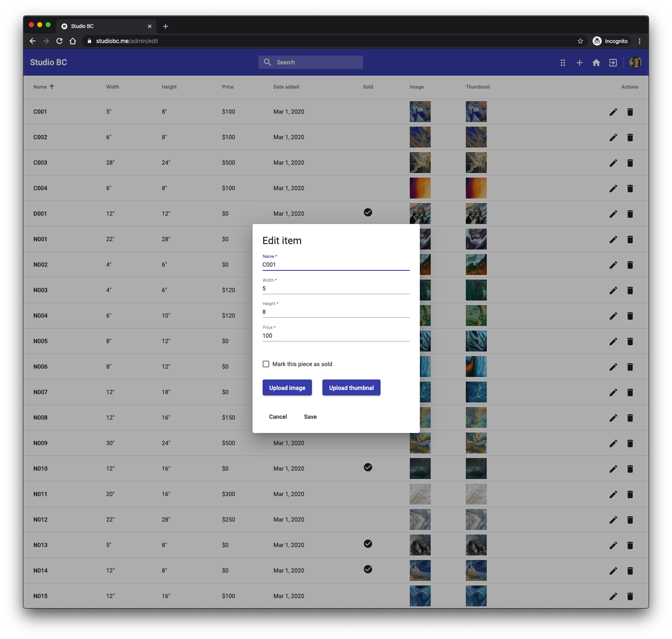The width and height of the screenshot is (672, 639).
Task: Edit N015 via the pencil icon
Action: click(x=613, y=596)
